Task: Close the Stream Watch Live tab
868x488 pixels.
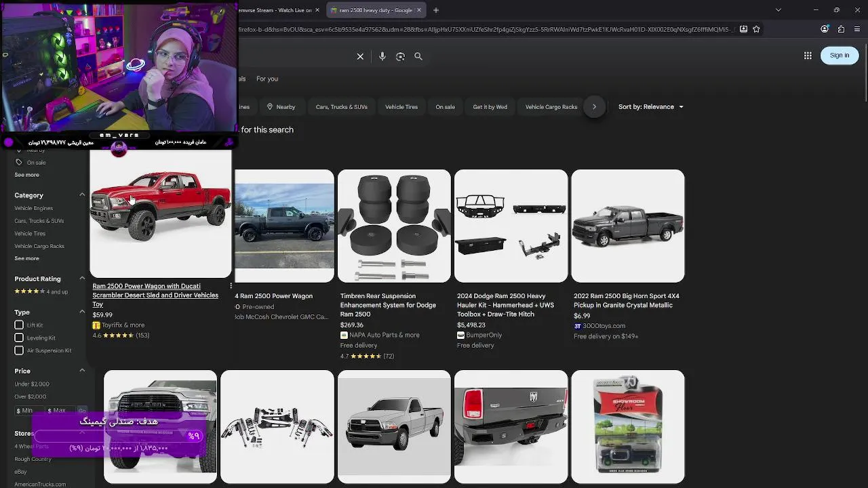Action: pos(317,10)
